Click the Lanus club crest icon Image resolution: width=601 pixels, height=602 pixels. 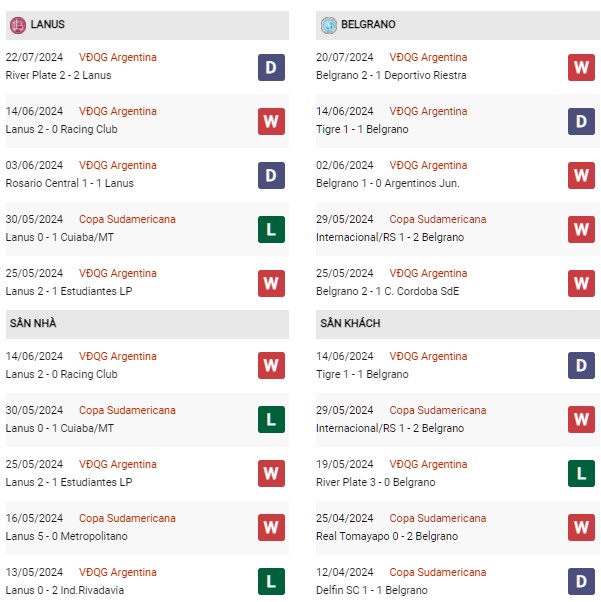18,25
